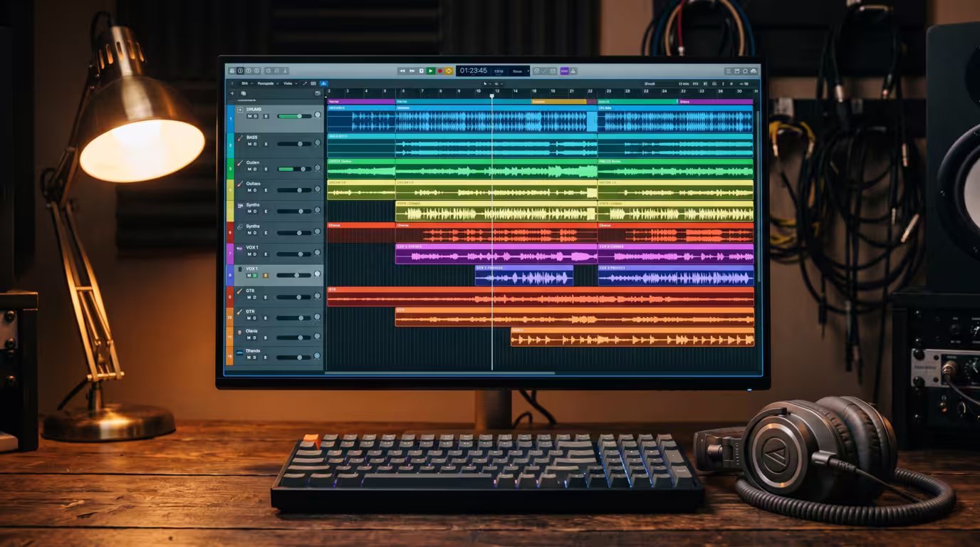Image resolution: width=980 pixels, height=547 pixels.
Task: Start playback with the green Play button
Action: click(x=431, y=71)
